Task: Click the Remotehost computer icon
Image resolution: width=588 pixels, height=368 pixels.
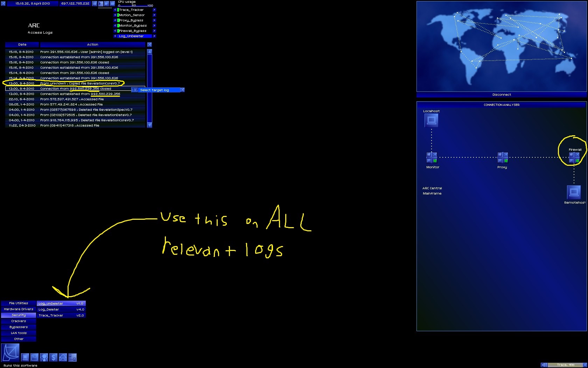Action: pyautogui.click(x=574, y=192)
